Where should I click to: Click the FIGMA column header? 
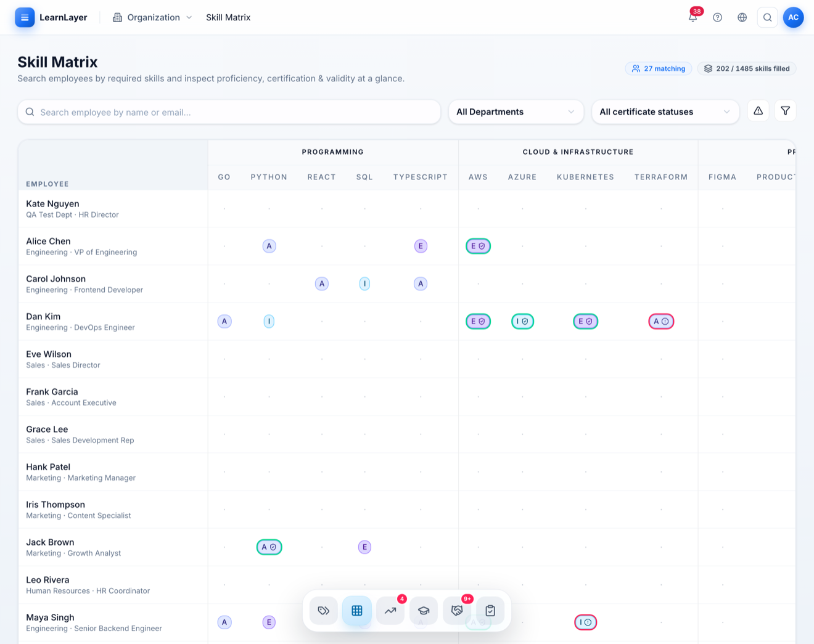(722, 177)
